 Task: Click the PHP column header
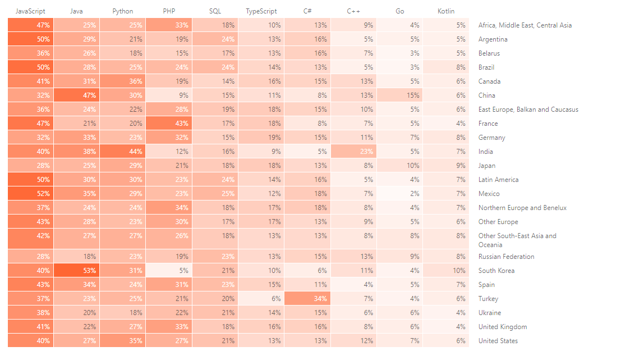pos(169,11)
